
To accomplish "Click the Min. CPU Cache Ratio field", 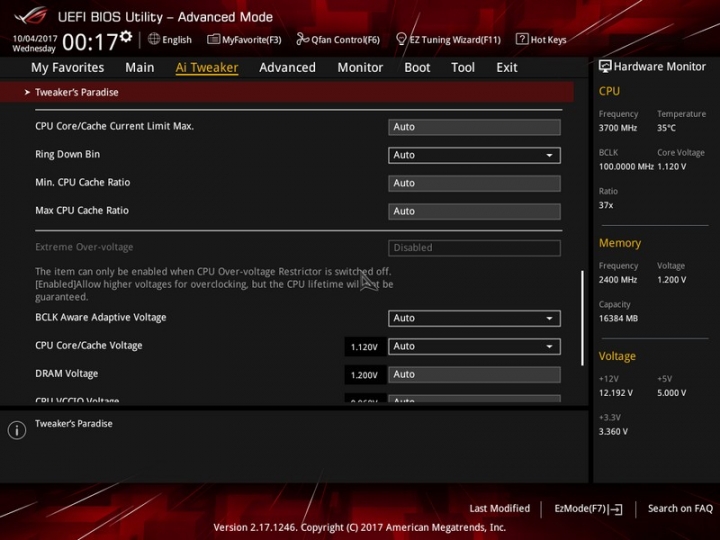I will pyautogui.click(x=474, y=183).
